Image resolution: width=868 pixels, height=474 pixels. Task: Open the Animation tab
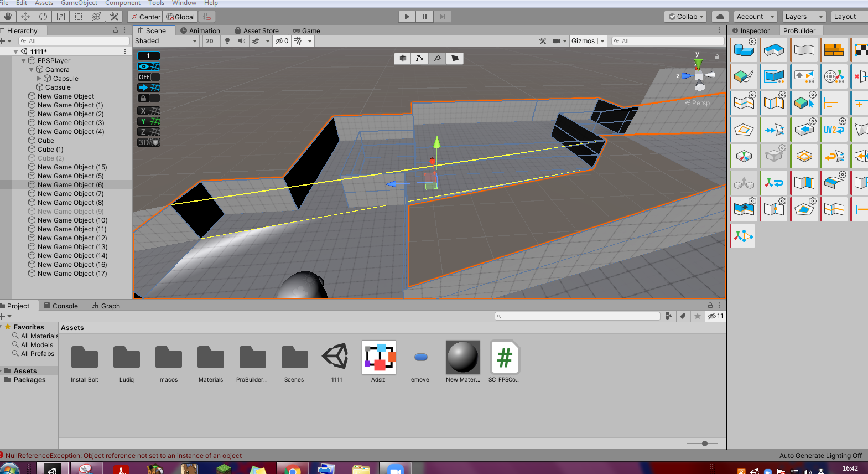(x=200, y=31)
